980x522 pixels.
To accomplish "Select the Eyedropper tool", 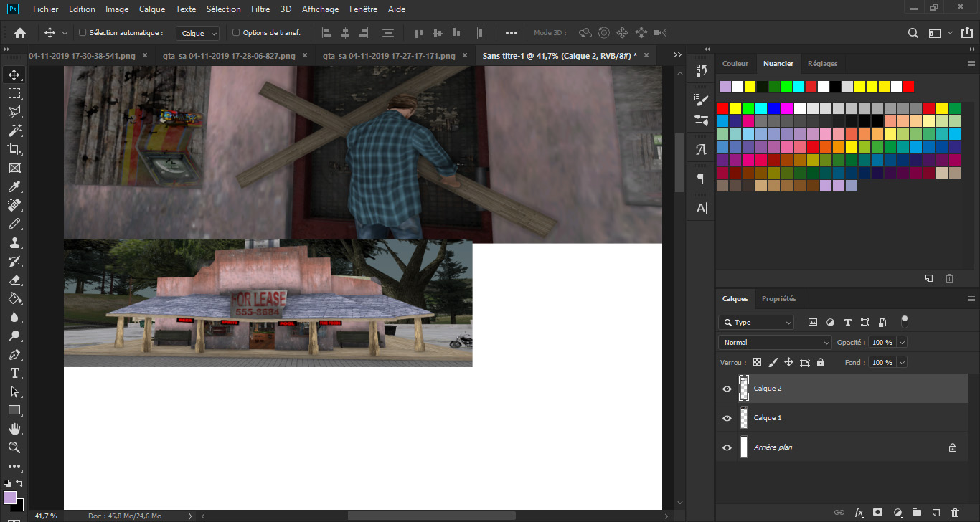I will pos(14,186).
